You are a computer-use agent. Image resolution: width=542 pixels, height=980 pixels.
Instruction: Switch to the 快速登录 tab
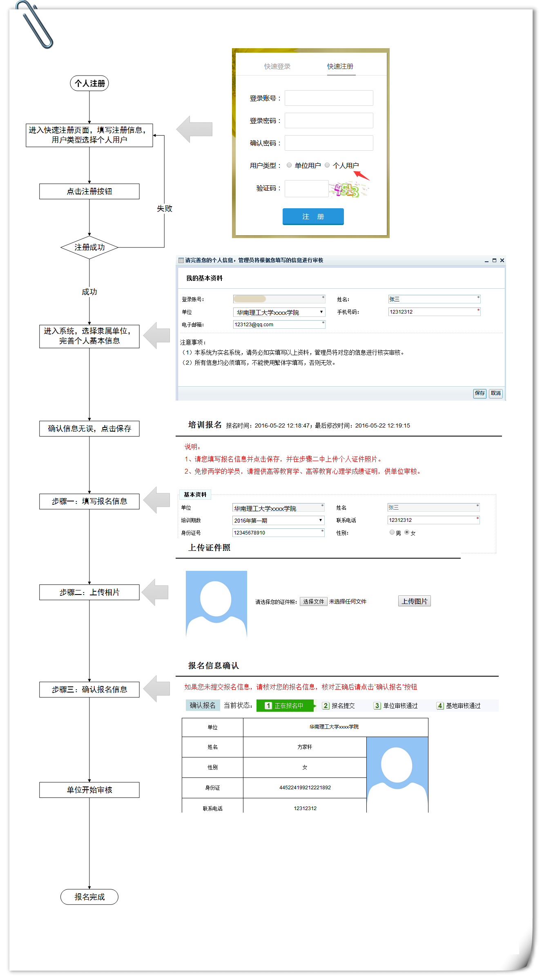(277, 66)
